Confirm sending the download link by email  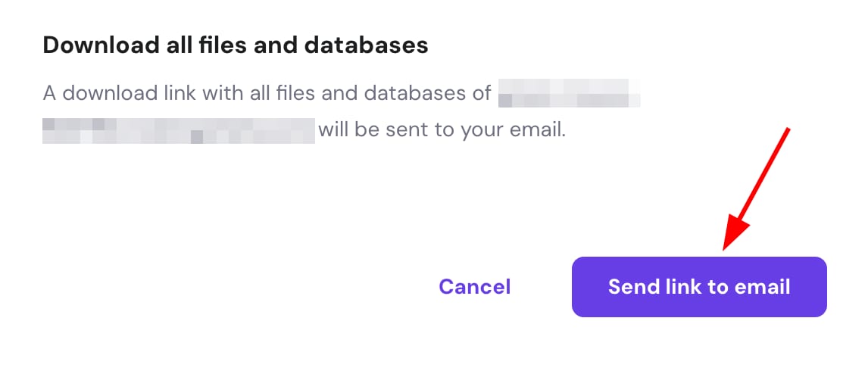pyautogui.click(x=698, y=287)
